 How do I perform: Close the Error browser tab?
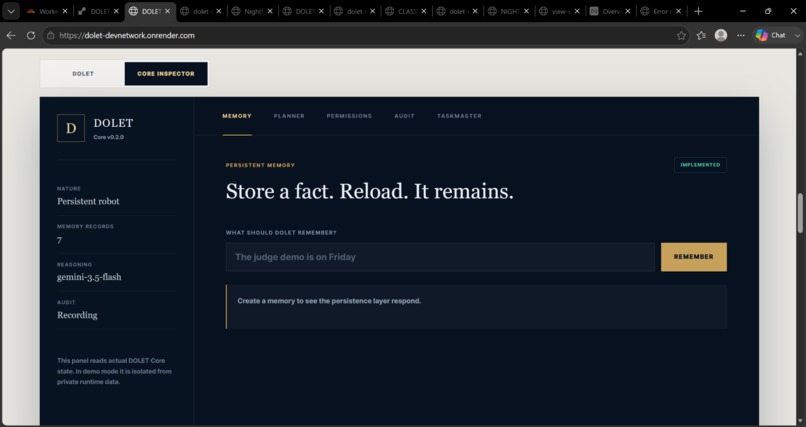(x=679, y=11)
